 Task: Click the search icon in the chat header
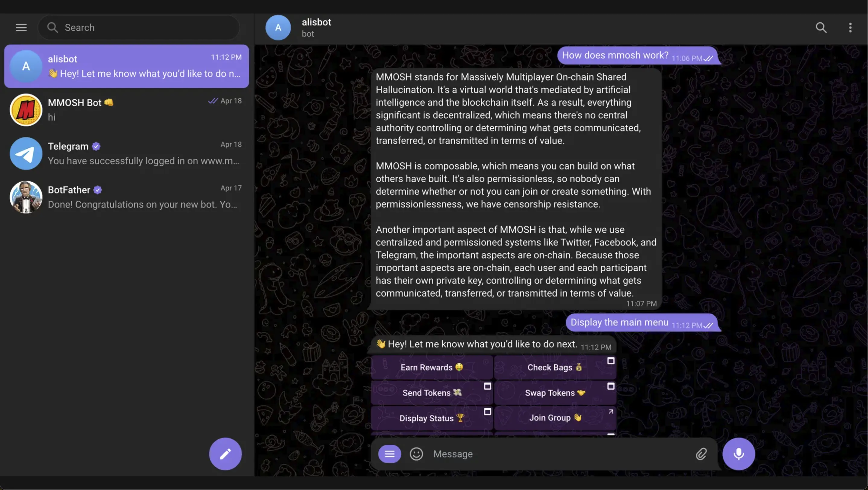coord(821,28)
